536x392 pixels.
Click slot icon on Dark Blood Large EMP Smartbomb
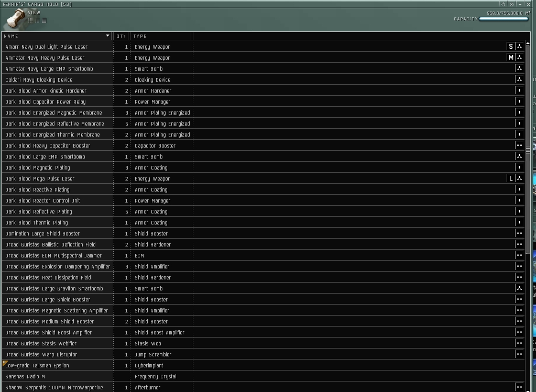(519, 156)
